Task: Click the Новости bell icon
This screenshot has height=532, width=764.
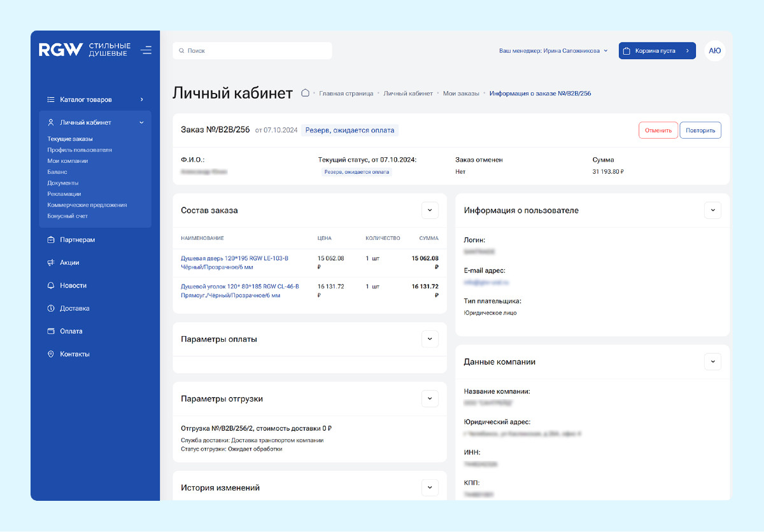Action: (51, 286)
